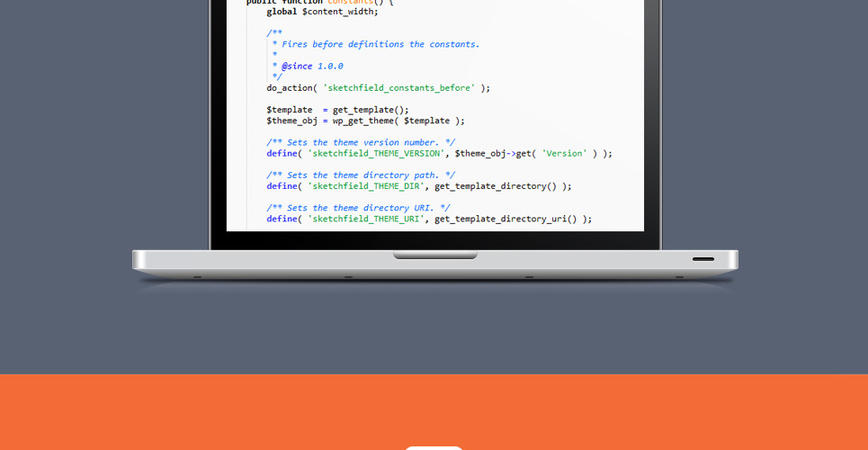Click the card slot on laptop's right edge

click(x=703, y=259)
